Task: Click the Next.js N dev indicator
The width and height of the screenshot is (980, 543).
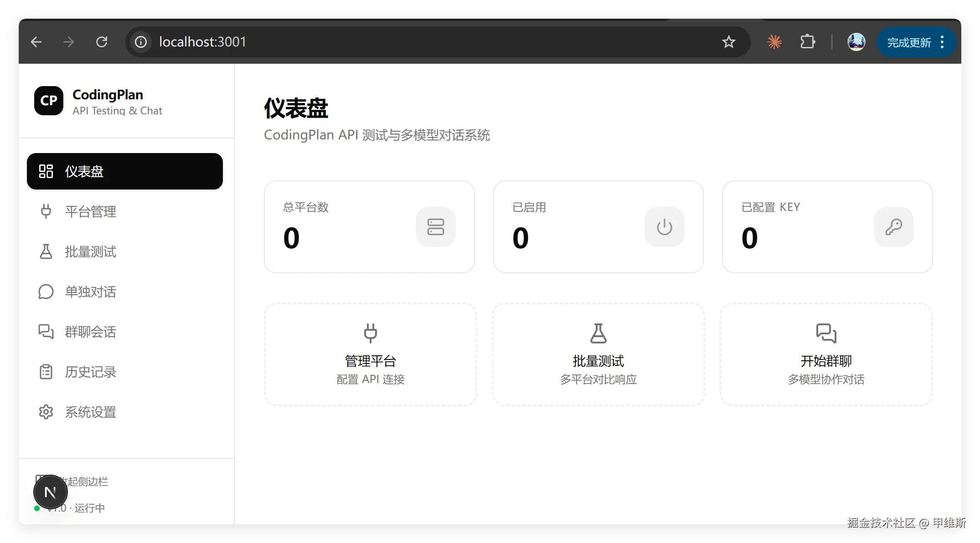Action: click(51, 492)
